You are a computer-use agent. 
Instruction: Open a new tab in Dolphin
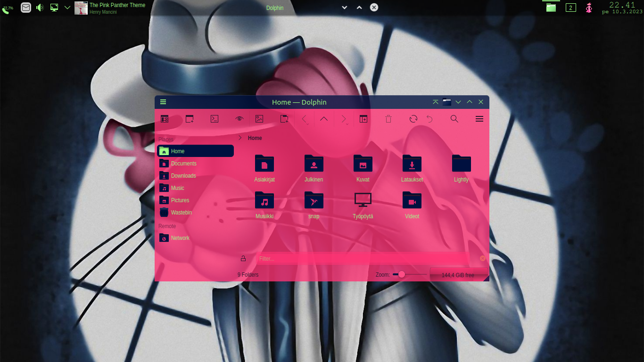click(x=190, y=119)
